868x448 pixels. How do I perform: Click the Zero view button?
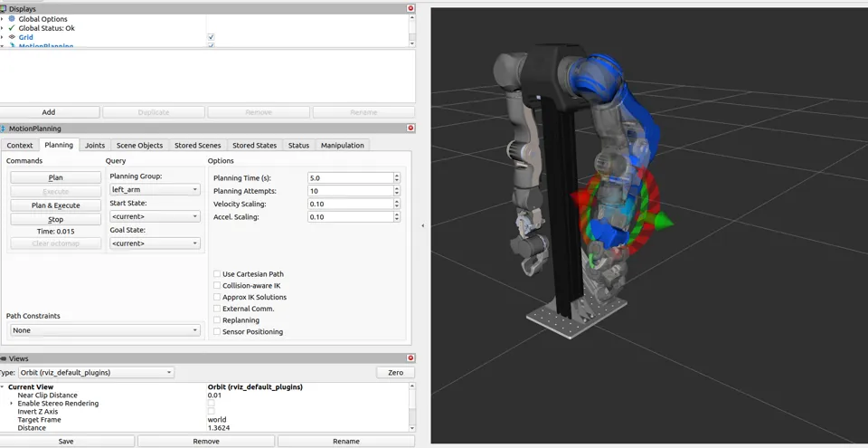click(395, 373)
